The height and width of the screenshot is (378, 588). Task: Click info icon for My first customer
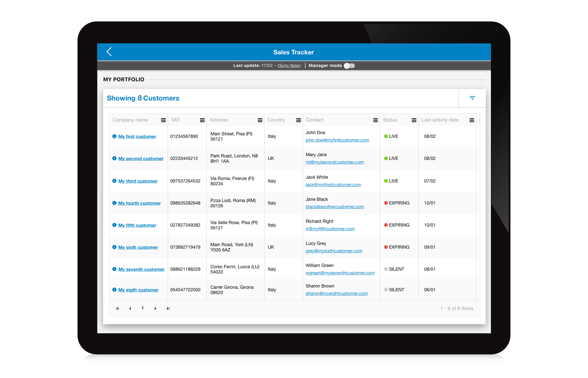pos(114,136)
